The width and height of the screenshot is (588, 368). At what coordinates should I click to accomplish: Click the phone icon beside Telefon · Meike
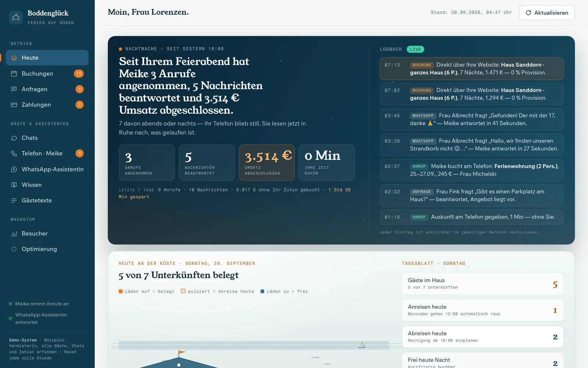(14, 153)
